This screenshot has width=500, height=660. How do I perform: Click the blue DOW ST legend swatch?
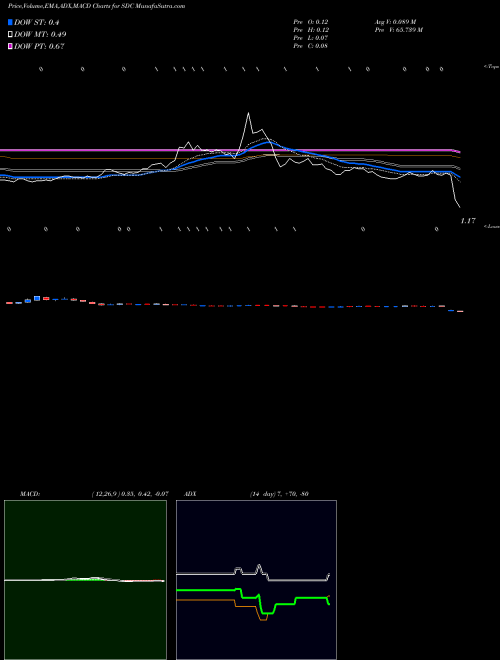click(x=10, y=22)
